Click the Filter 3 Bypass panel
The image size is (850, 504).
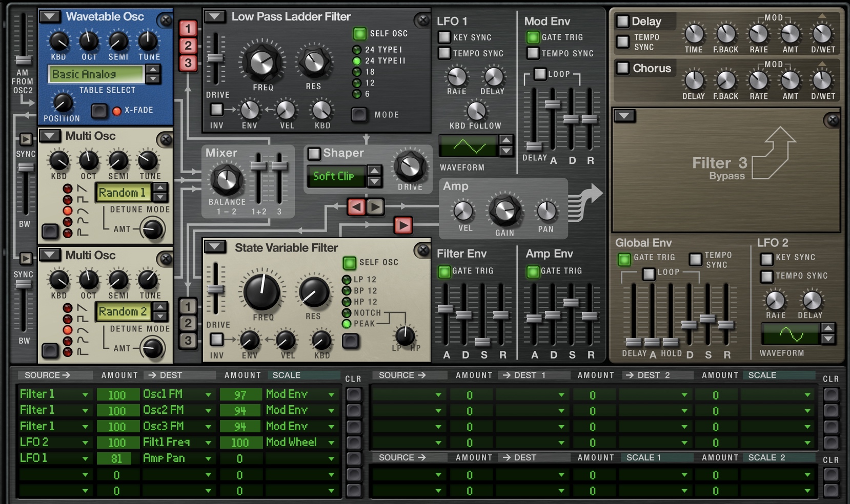point(726,170)
